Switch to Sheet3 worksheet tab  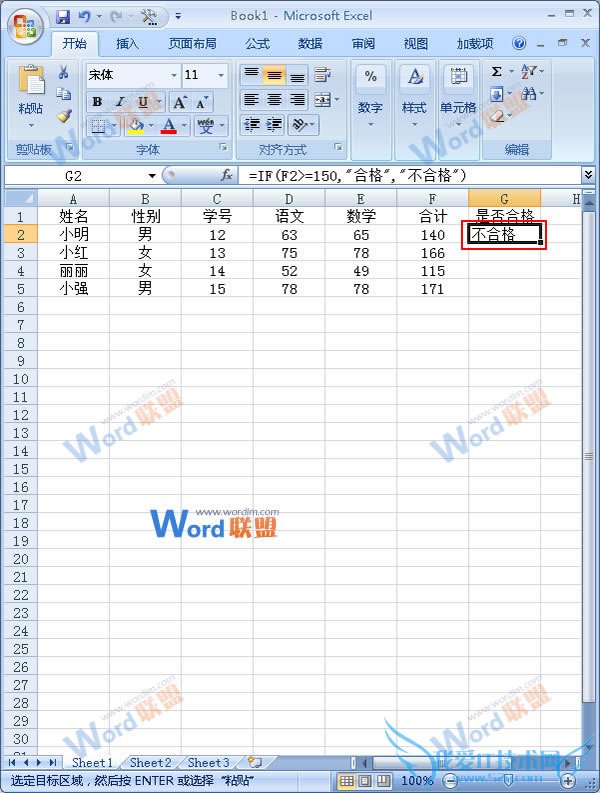[x=208, y=762]
